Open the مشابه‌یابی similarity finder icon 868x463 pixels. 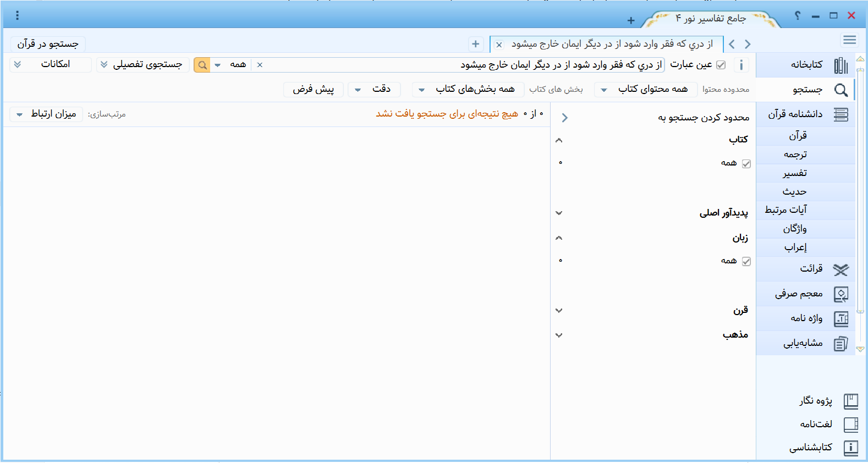(x=840, y=344)
